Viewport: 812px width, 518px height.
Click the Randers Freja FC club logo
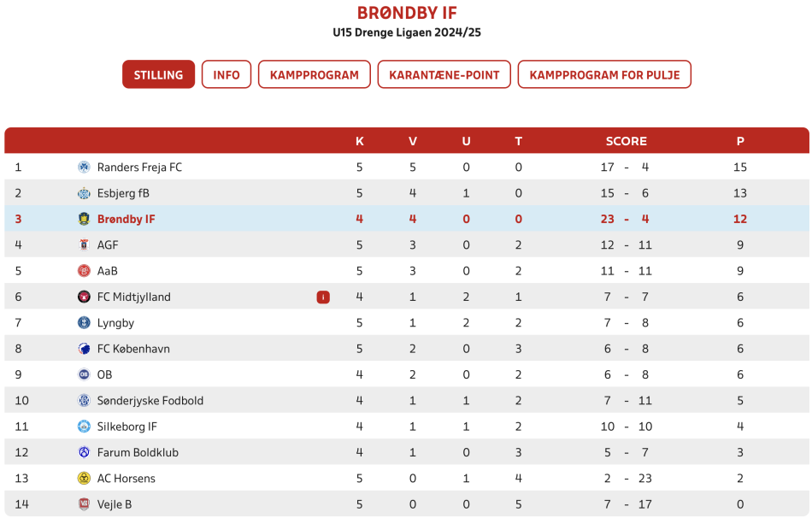pyautogui.click(x=84, y=167)
